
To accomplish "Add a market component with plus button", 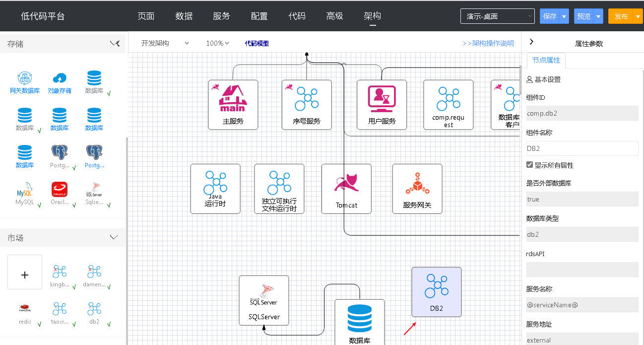I will tap(25, 272).
